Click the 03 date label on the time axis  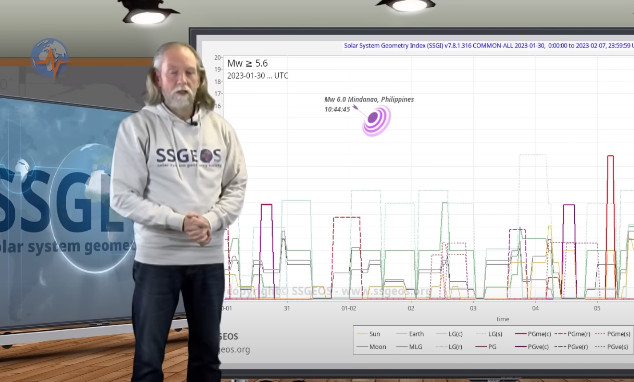[x=473, y=308]
